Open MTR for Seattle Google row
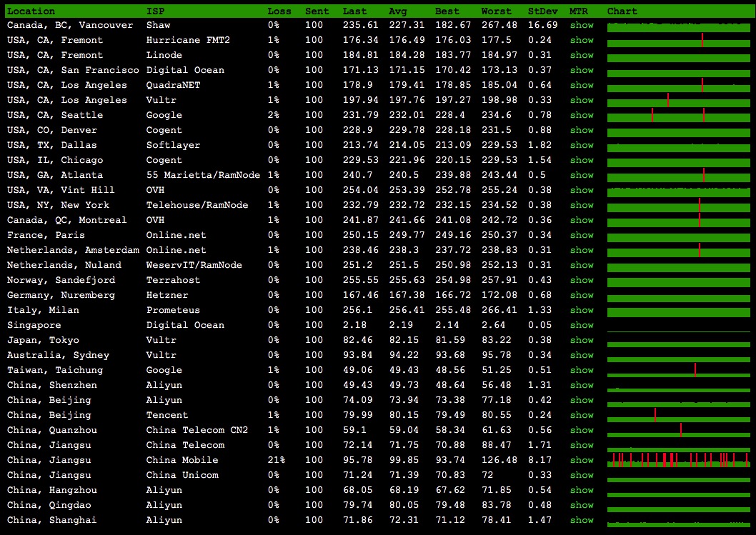The width and height of the screenshot is (756, 535). [582, 115]
